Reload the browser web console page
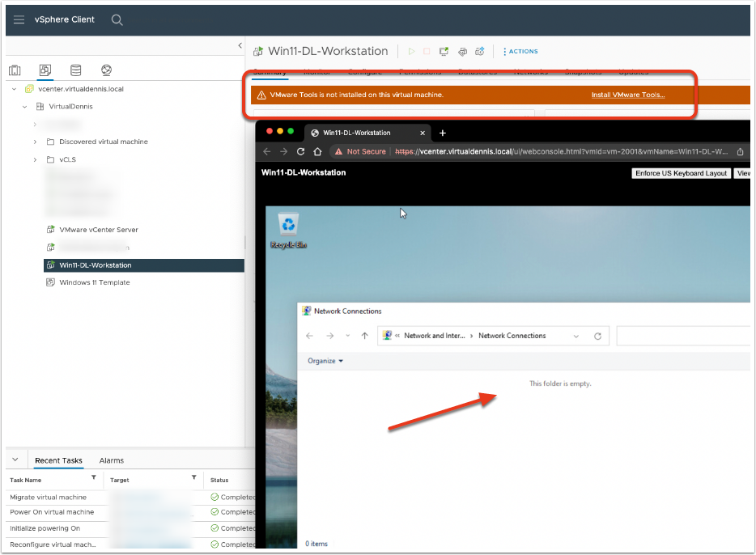The width and height of the screenshot is (756, 555). point(301,151)
